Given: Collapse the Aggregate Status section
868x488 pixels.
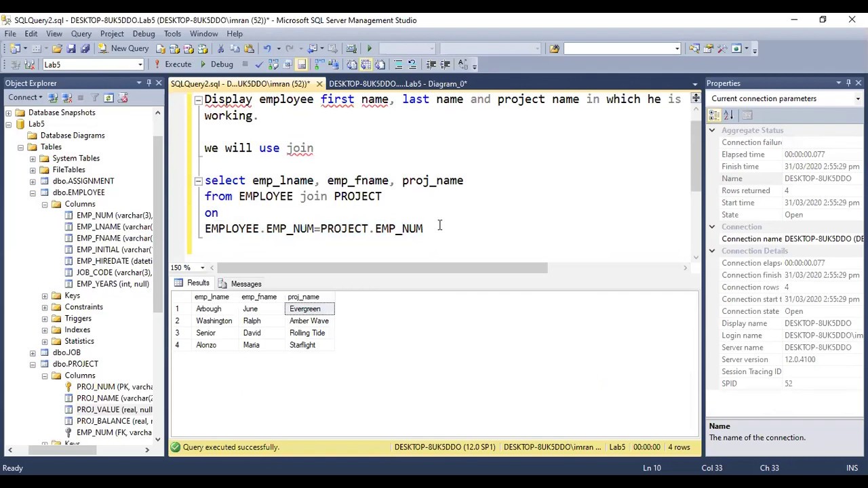Looking at the screenshot, I should (x=712, y=130).
